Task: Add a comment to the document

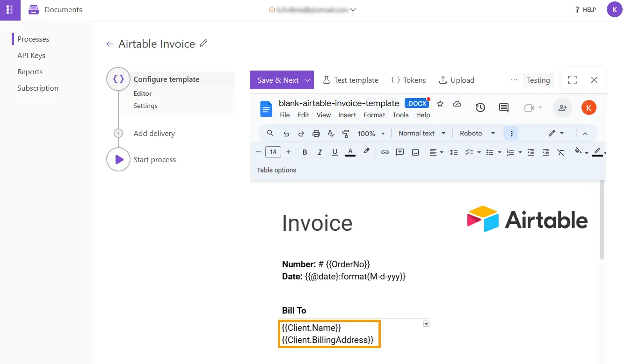Action: [400, 152]
